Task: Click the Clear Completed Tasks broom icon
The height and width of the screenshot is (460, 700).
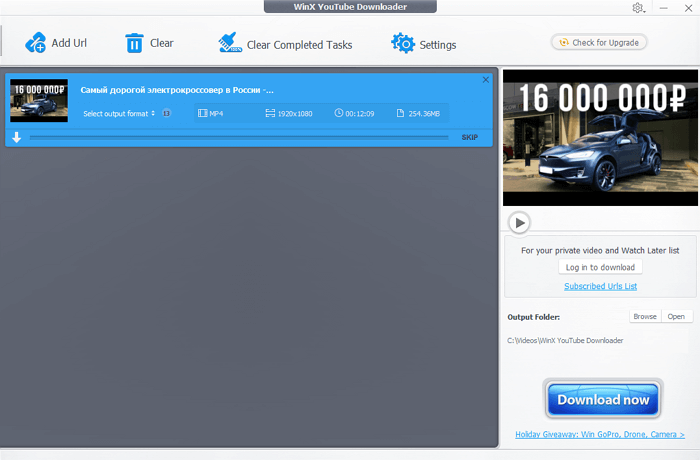Action: click(230, 44)
